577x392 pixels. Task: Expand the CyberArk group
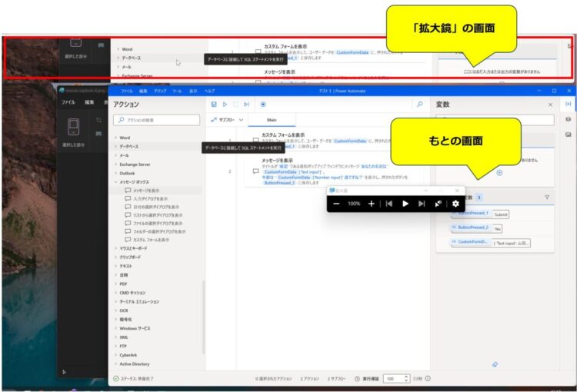click(115, 355)
